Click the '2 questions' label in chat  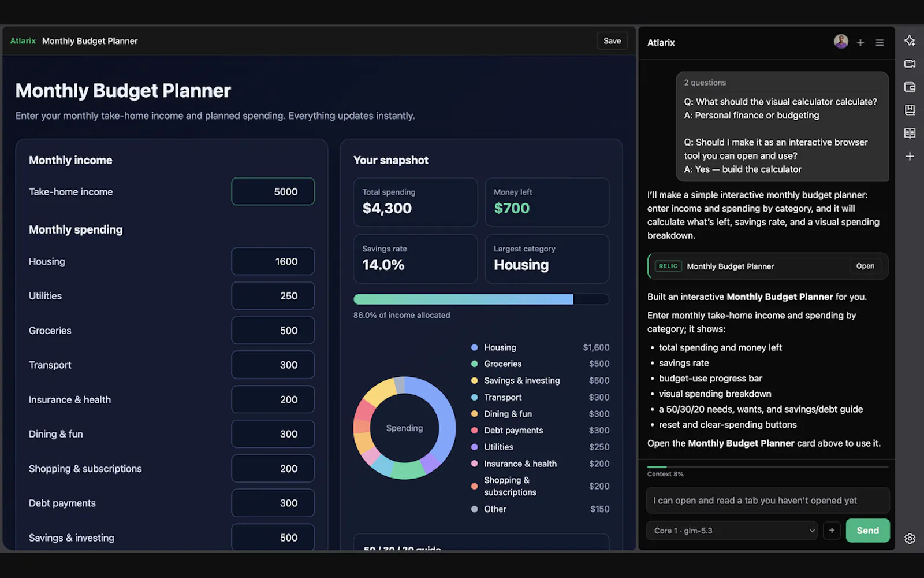click(x=705, y=83)
